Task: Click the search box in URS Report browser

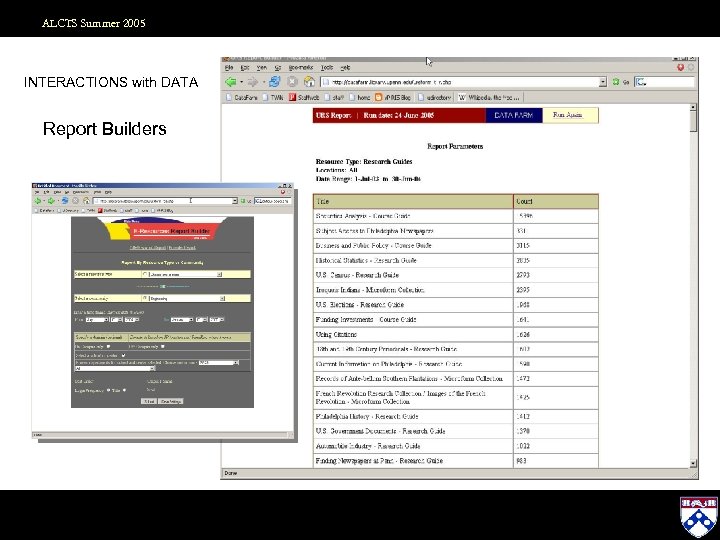Action: (664, 82)
